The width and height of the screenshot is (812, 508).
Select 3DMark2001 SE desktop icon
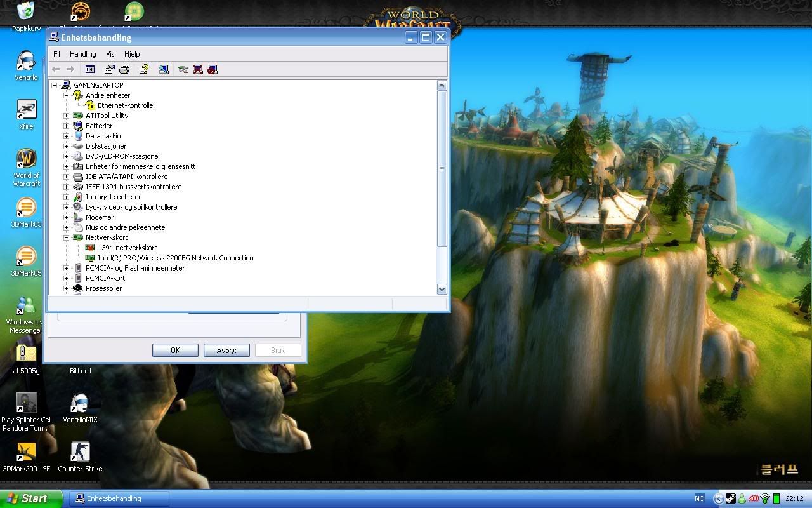[x=26, y=457]
